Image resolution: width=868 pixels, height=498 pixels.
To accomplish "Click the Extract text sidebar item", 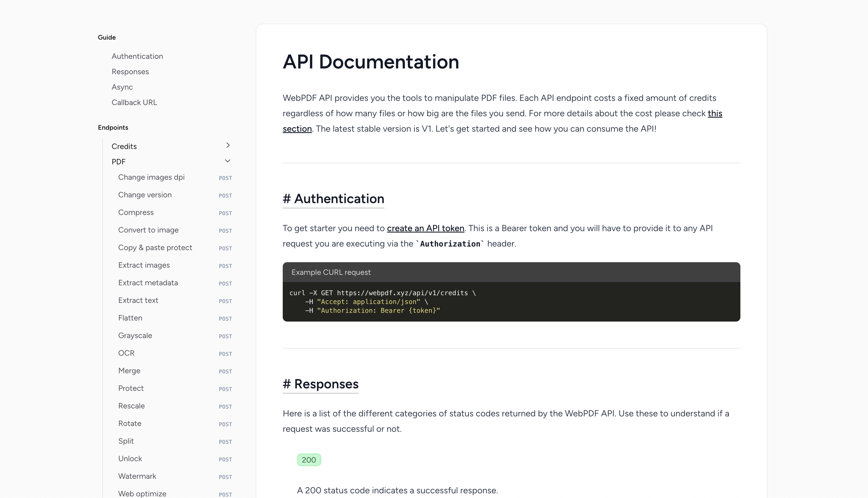I will (138, 300).
